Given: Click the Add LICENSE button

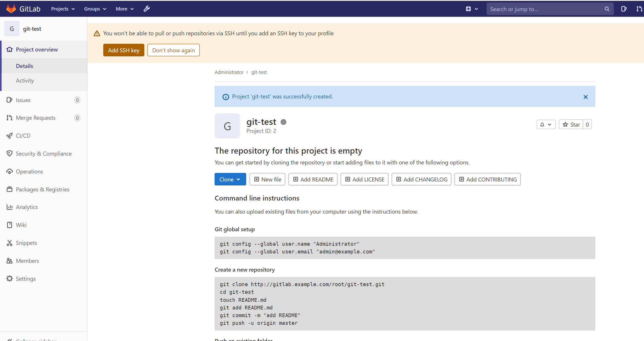Looking at the screenshot, I should pos(364,179).
